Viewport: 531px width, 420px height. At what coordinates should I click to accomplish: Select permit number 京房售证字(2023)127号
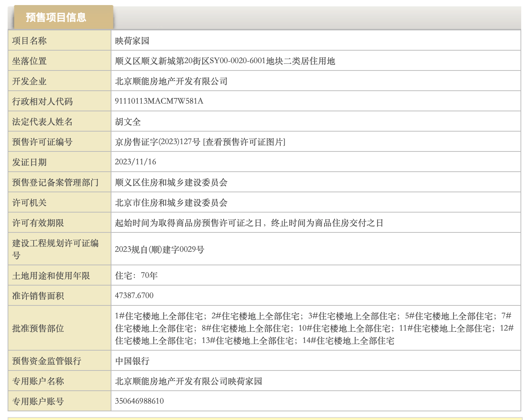(x=157, y=142)
